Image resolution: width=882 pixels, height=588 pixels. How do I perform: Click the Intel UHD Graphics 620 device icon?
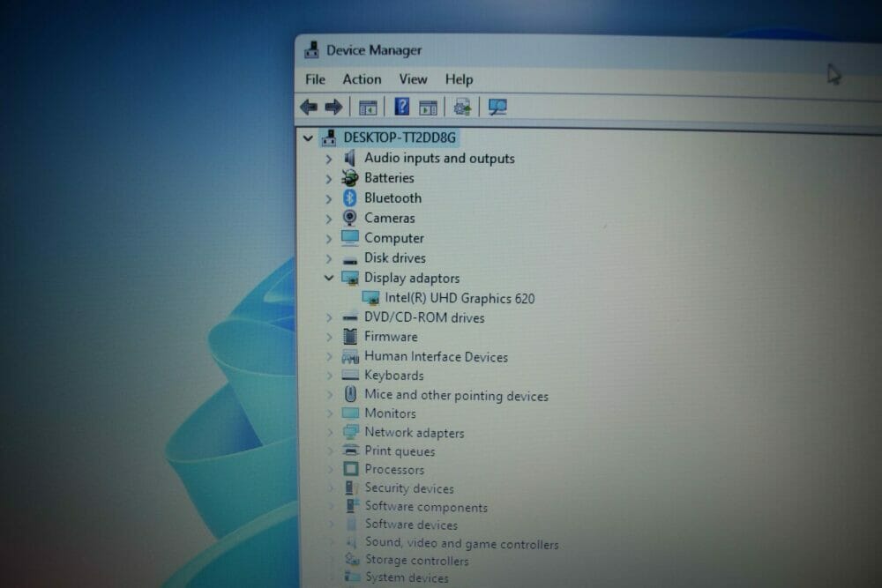point(370,298)
